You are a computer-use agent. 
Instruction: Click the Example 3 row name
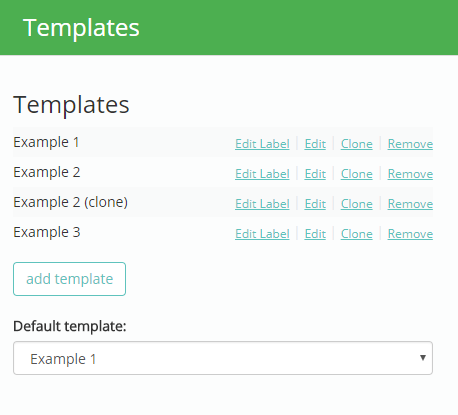click(47, 232)
